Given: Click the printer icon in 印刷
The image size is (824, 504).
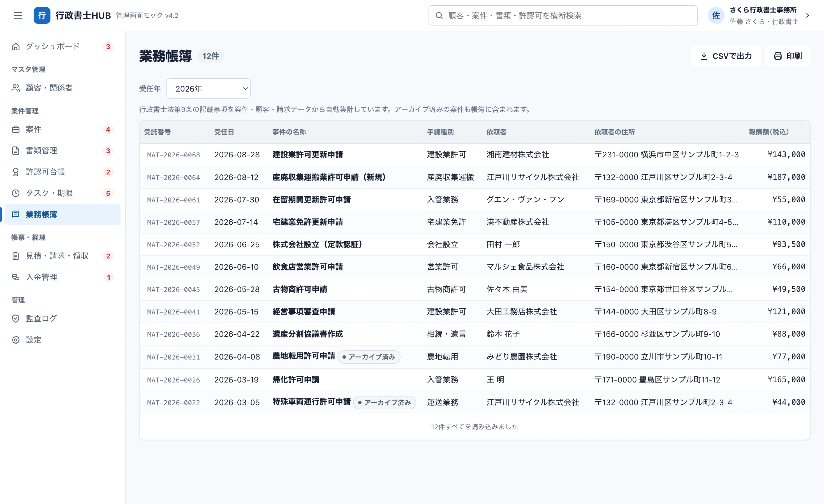Looking at the screenshot, I should point(778,56).
